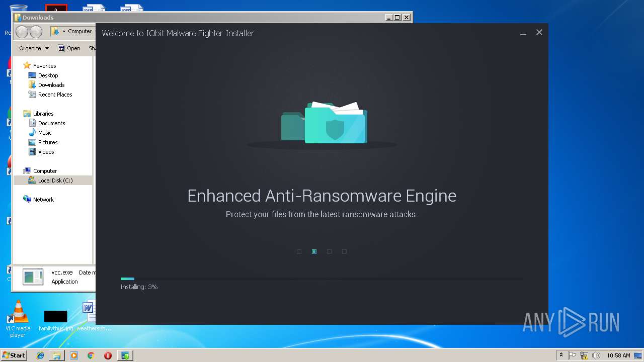644x362 pixels.
Task: Launch Opera browser from the taskbar
Action: click(x=108, y=355)
